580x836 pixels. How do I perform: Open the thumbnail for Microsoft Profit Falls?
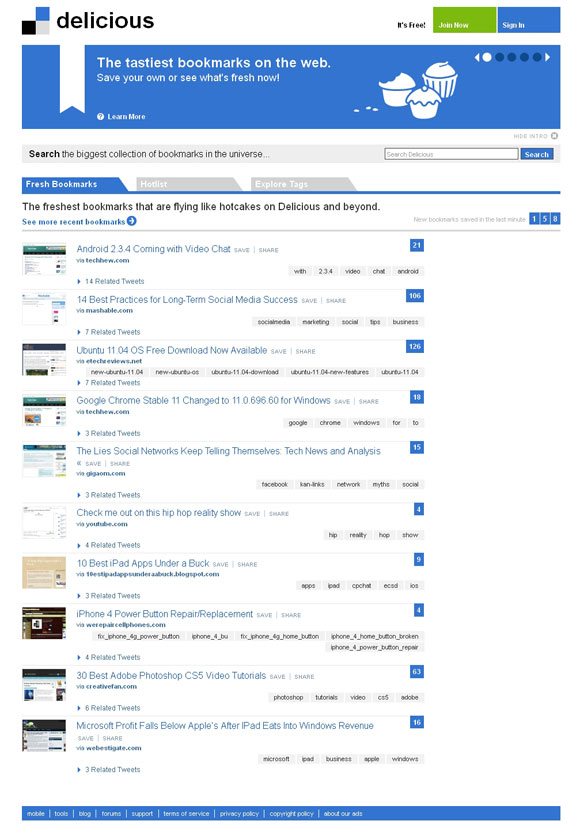pyautogui.click(x=44, y=735)
